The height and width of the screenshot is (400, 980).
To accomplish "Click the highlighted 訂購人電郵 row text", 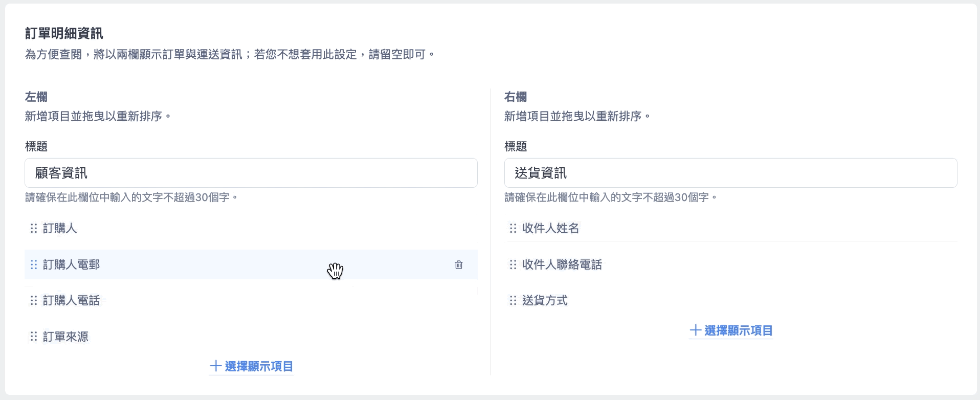I will point(71,264).
